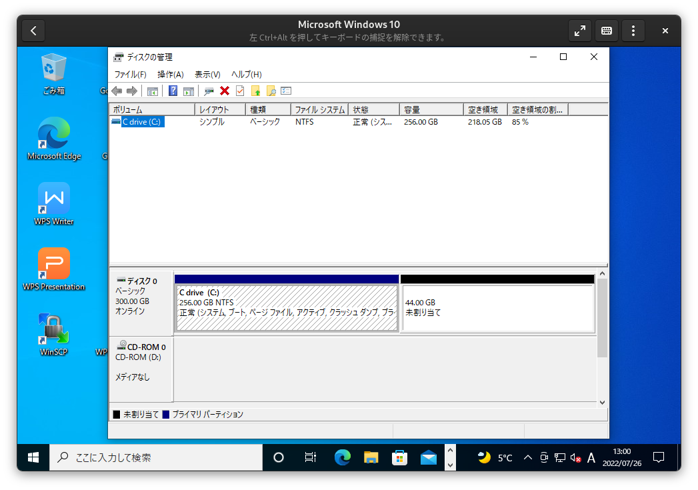The width and height of the screenshot is (698, 490).
Task: Select the WPS Presentation desktop shortcut
Action: (x=54, y=269)
